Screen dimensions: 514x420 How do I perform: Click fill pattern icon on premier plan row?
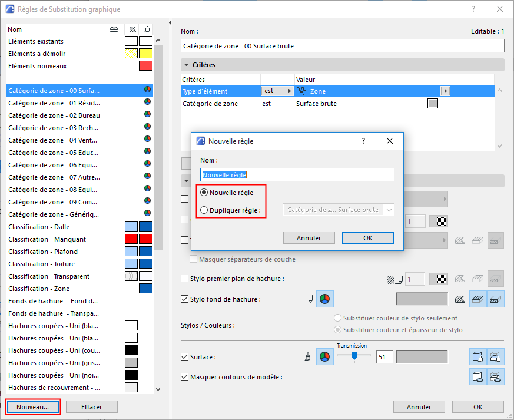pyautogui.click(x=438, y=279)
